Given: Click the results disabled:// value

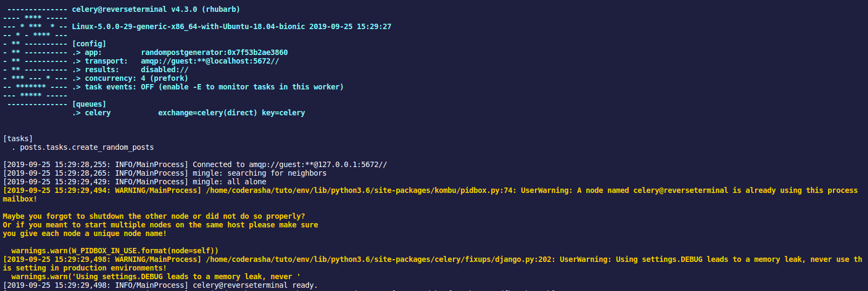Looking at the screenshot, I should [165, 70].
